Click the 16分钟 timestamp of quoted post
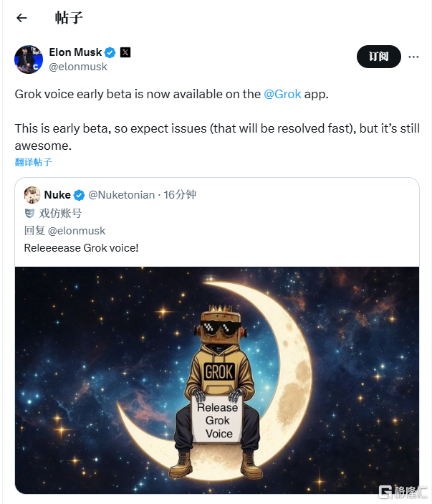Image resolution: width=432 pixels, height=504 pixels. (x=180, y=195)
